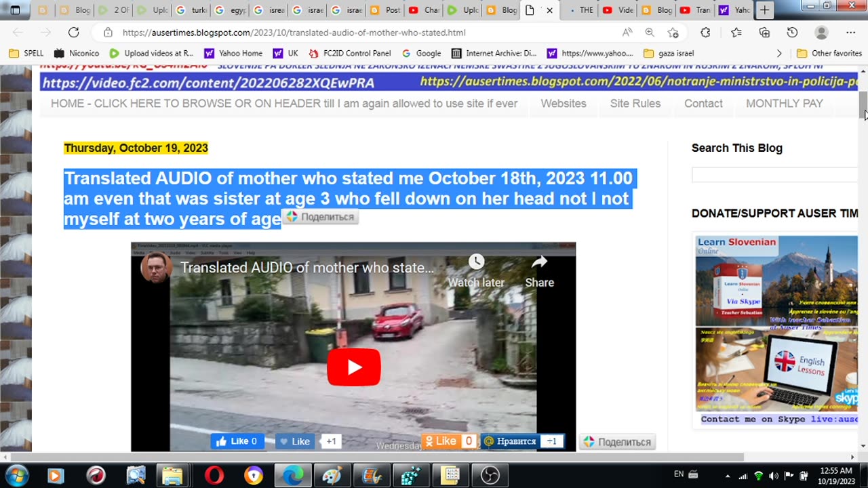This screenshot has width=868, height=488.
Task: Add this page to favorites star icon
Action: [x=673, y=32]
